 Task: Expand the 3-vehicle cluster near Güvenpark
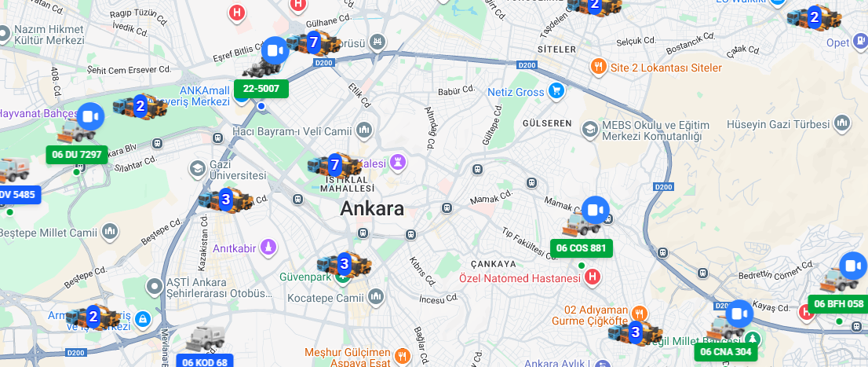[x=344, y=264]
